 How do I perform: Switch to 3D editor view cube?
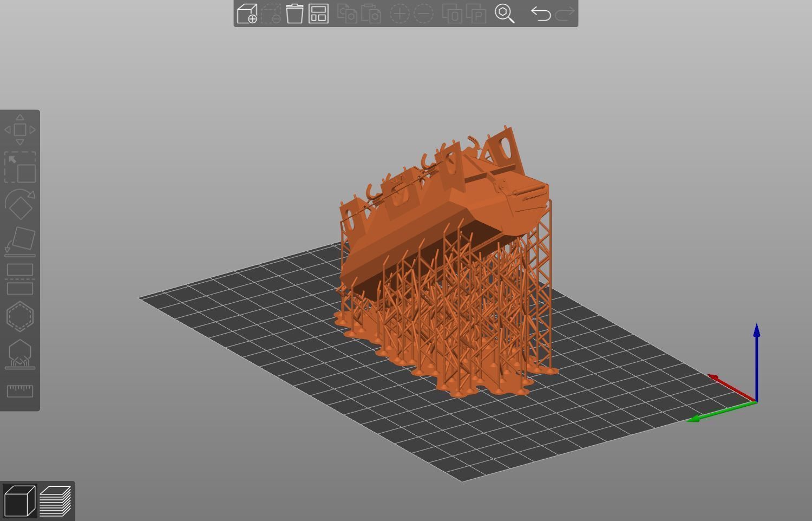point(19,501)
